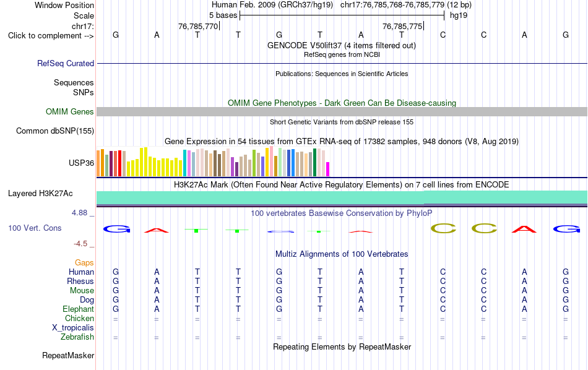Viewport: 588px width, 370px height.
Task: Click the gray OMIM Genes bar
Action: point(342,112)
